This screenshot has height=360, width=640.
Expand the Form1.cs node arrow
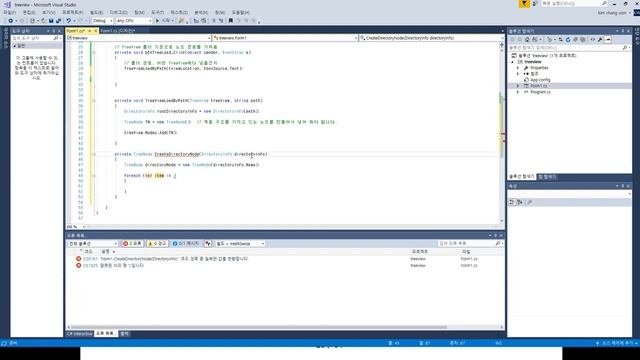coord(518,86)
